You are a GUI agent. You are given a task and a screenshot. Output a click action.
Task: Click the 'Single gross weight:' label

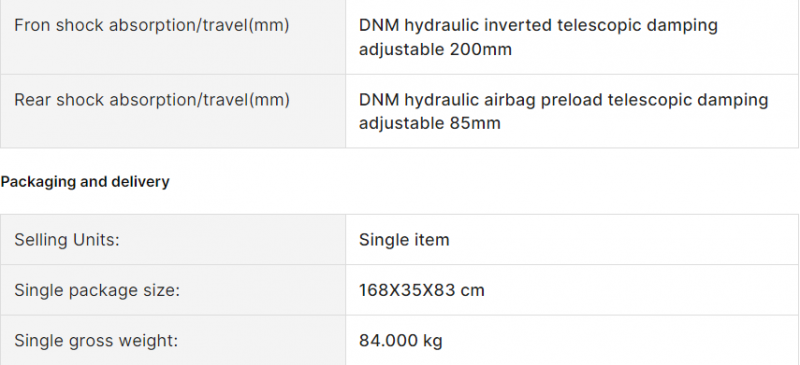pos(96,340)
